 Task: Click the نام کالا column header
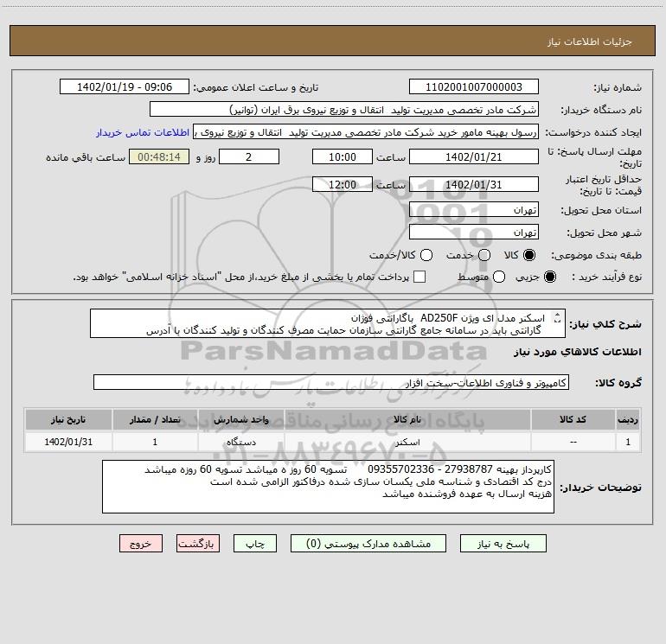click(407, 419)
